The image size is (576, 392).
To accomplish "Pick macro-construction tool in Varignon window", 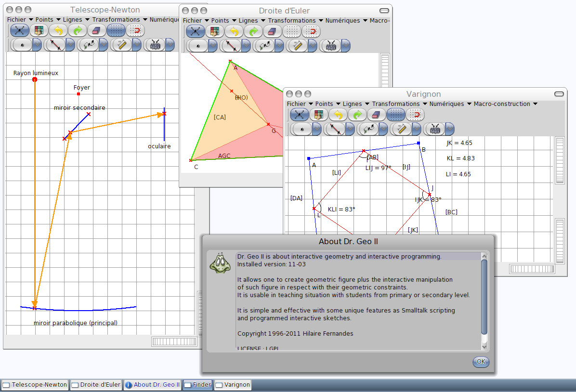I will (435, 130).
